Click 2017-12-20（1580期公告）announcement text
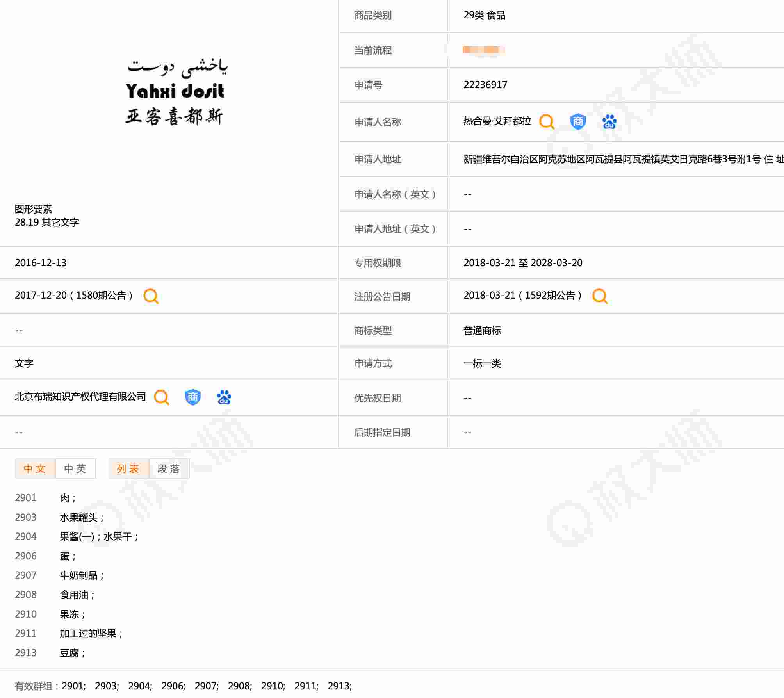This screenshot has height=698, width=784. (73, 296)
